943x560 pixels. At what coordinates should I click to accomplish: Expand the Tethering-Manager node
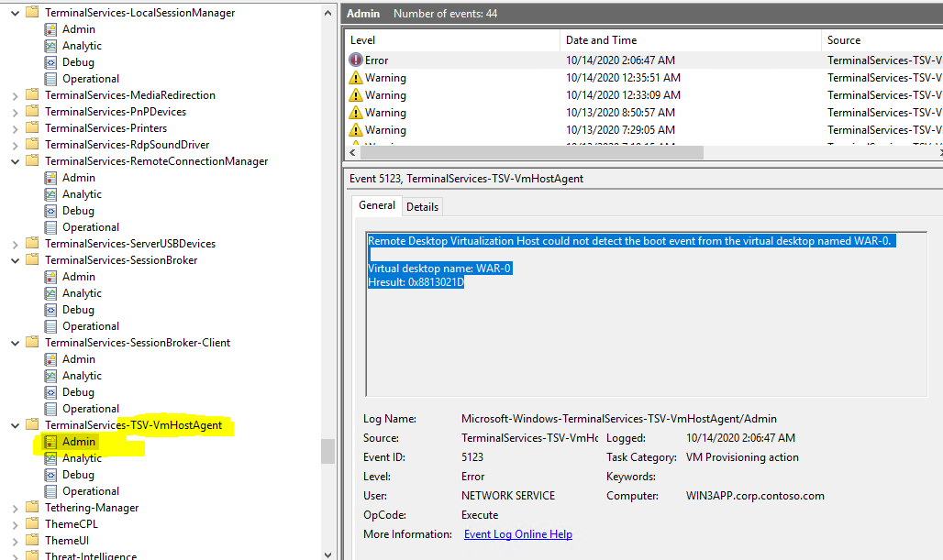pyautogui.click(x=15, y=509)
